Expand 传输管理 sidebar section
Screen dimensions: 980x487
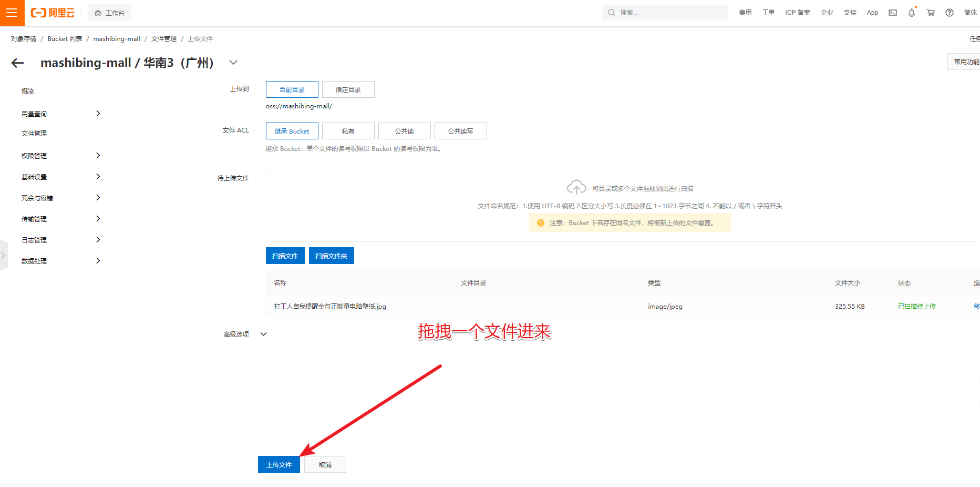point(98,219)
